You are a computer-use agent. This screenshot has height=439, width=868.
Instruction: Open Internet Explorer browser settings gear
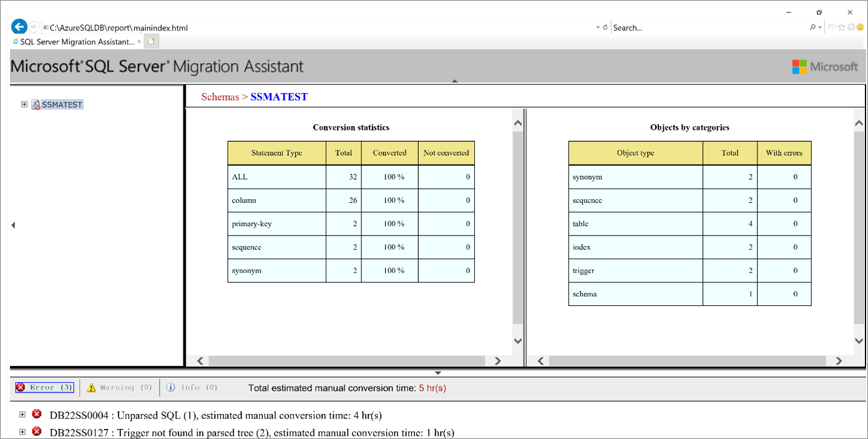851,27
